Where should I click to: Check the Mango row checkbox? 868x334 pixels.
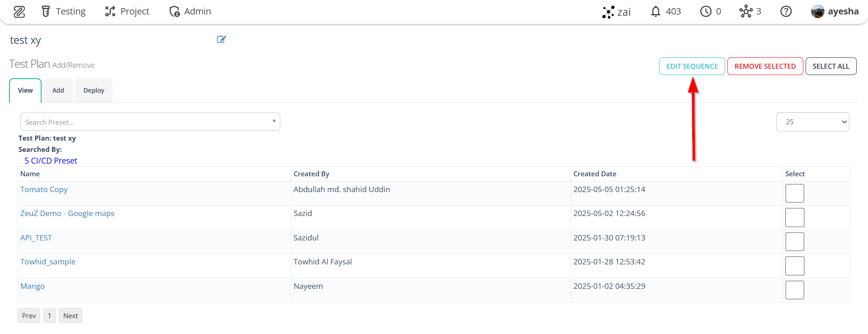tap(795, 290)
